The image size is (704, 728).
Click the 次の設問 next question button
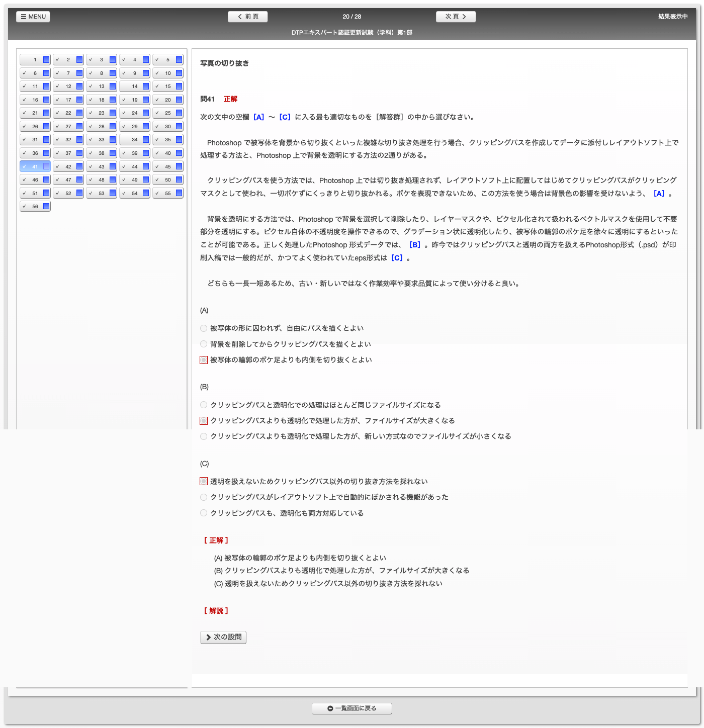pyautogui.click(x=223, y=637)
